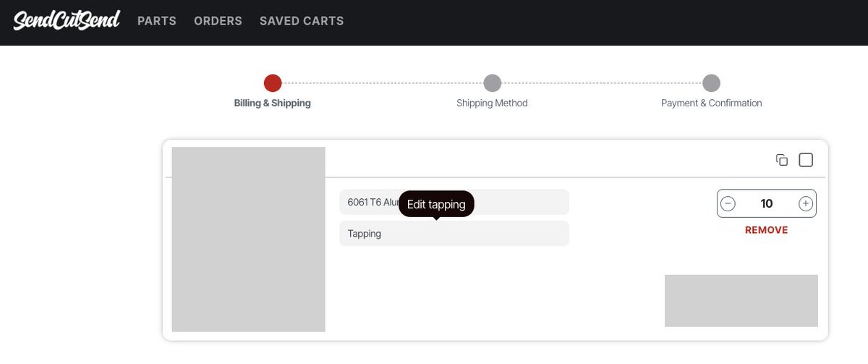
Task: Tick the part selection checkbox
Action: tap(806, 160)
